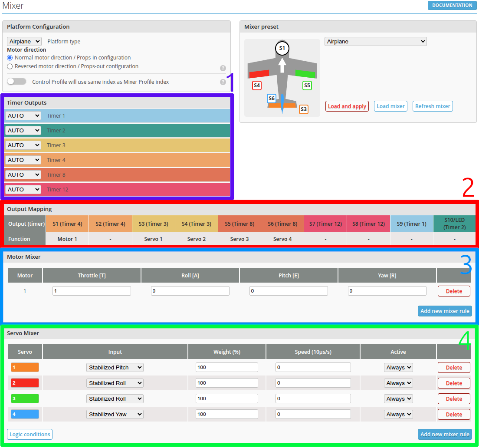The height and width of the screenshot is (448, 479).
Task: Open servo 4 Stabilized Yaw input dropdown
Action: click(115, 415)
